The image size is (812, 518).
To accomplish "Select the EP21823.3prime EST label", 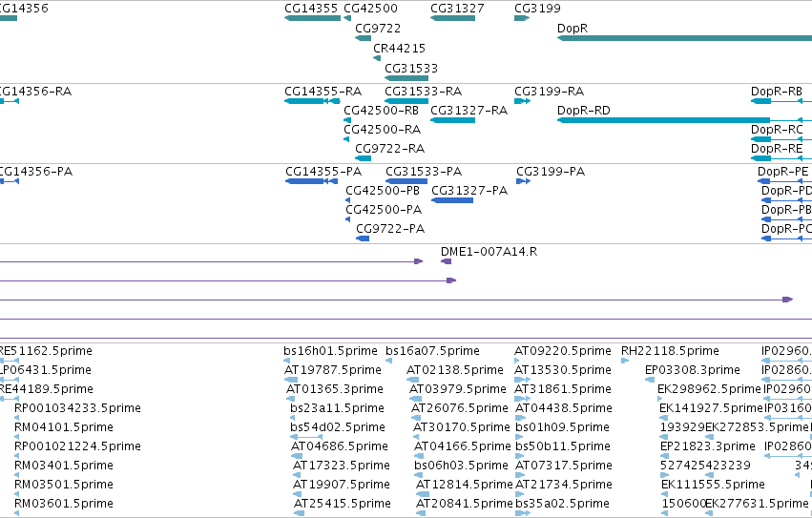I will point(708,446).
